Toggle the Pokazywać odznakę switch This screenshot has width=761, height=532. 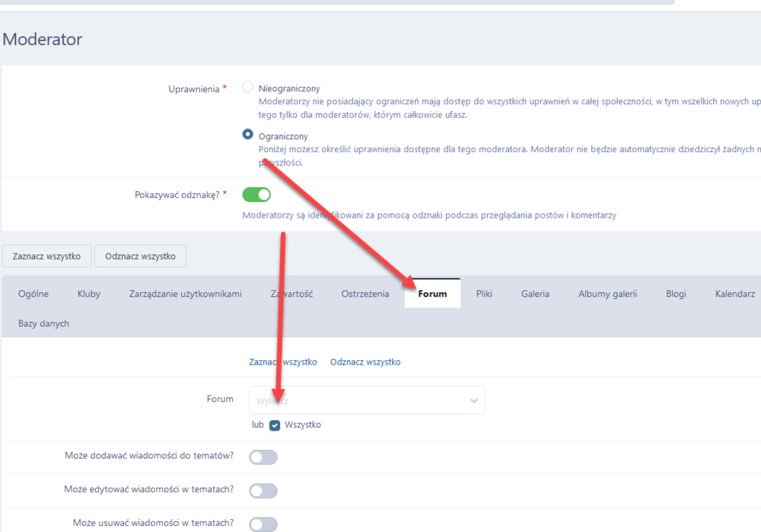pyautogui.click(x=256, y=194)
